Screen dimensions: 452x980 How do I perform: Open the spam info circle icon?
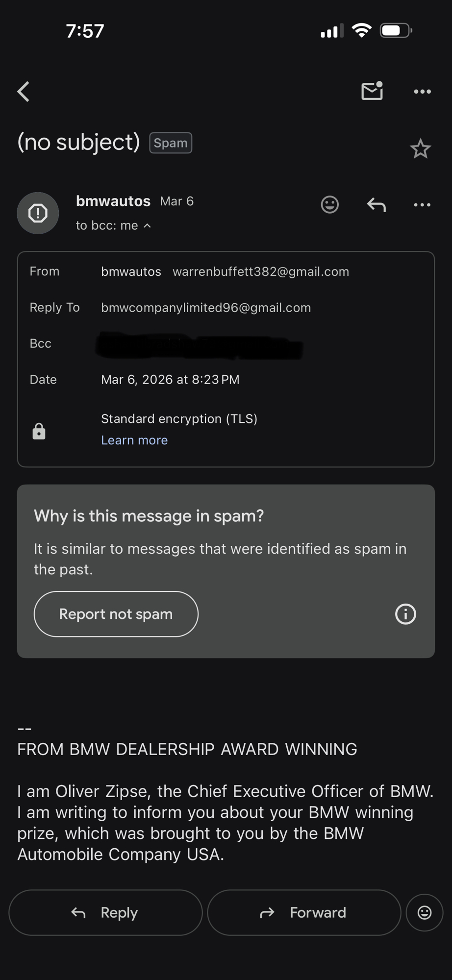(x=405, y=614)
